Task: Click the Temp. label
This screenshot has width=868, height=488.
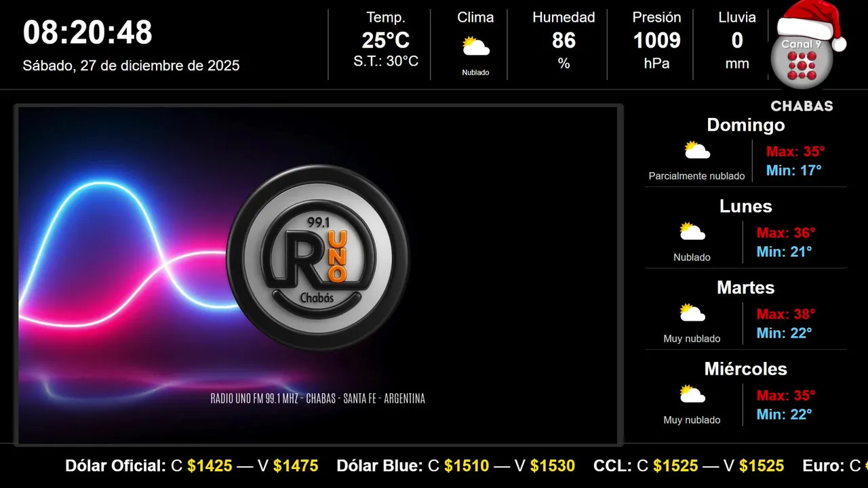Action: pyautogui.click(x=386, y=18)
